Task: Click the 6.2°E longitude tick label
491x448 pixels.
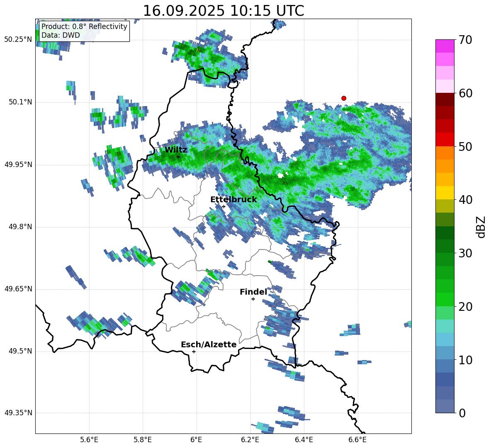Action: pos(250,440)
